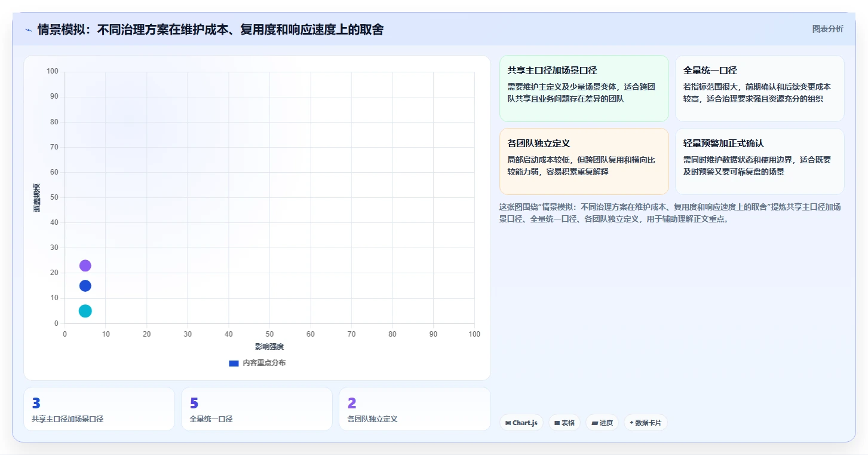
Task: Click stat card showing 3 共享主口径加场景口径
Action: tap(99, 409)
